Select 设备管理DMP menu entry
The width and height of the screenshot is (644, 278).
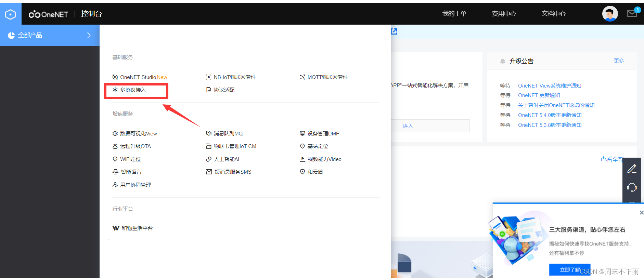pos(323,134)
